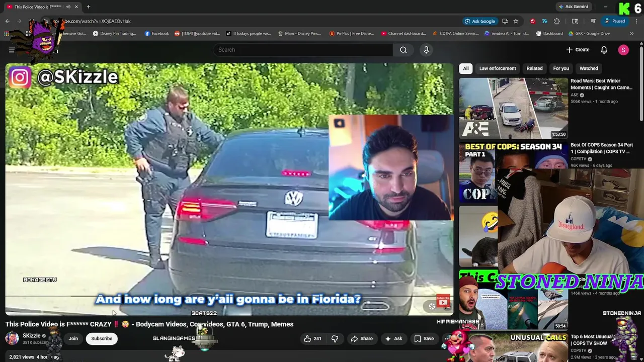Open the 'If todays people we...' bookmark
644x362 pixels.
[249, 34]
